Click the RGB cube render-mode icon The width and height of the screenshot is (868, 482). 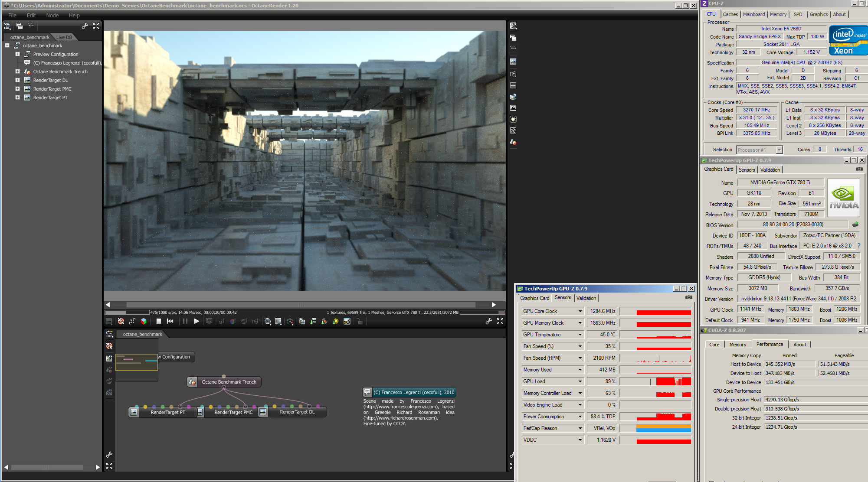[144, 321]
